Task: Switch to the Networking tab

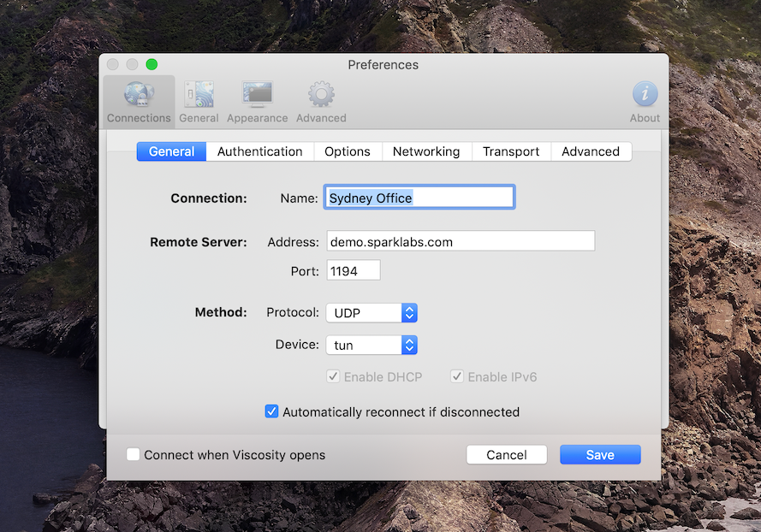Action: pyautogui.click(x=426, y=151)
